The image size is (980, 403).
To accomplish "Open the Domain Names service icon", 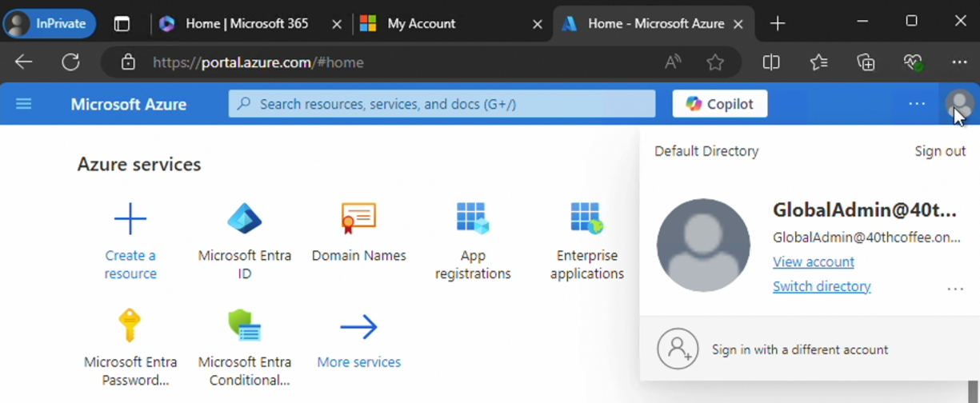I will click(x=358, y=217).
